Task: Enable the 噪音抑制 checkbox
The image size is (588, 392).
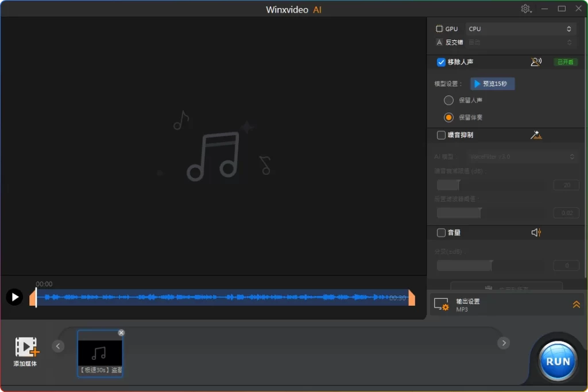Action: [441, 135]
